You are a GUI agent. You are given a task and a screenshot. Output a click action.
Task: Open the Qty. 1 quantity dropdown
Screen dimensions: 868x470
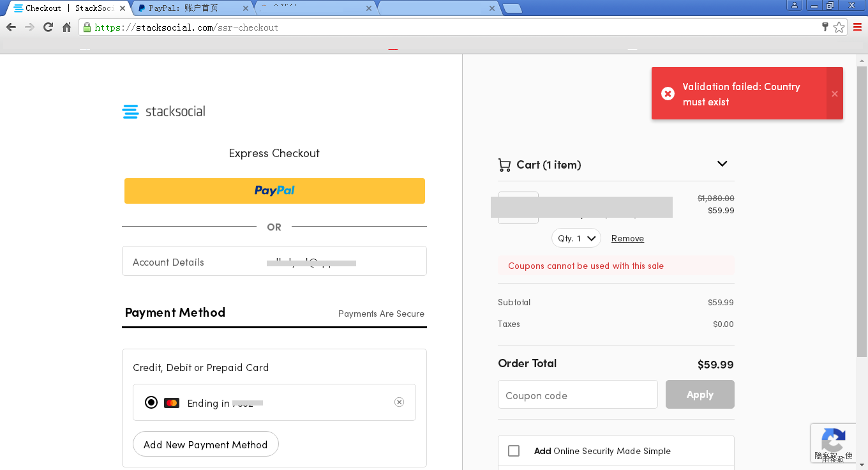pos(576,238)
